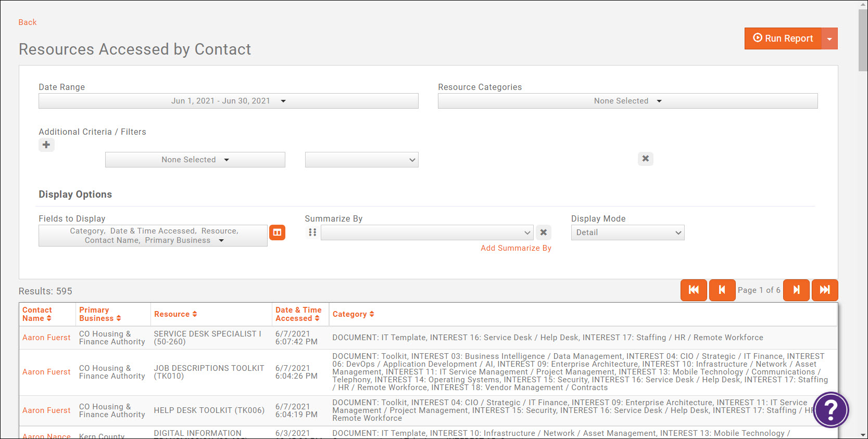
Task: Open the column chooser orange icon
Action: click(x=277, y=233)
